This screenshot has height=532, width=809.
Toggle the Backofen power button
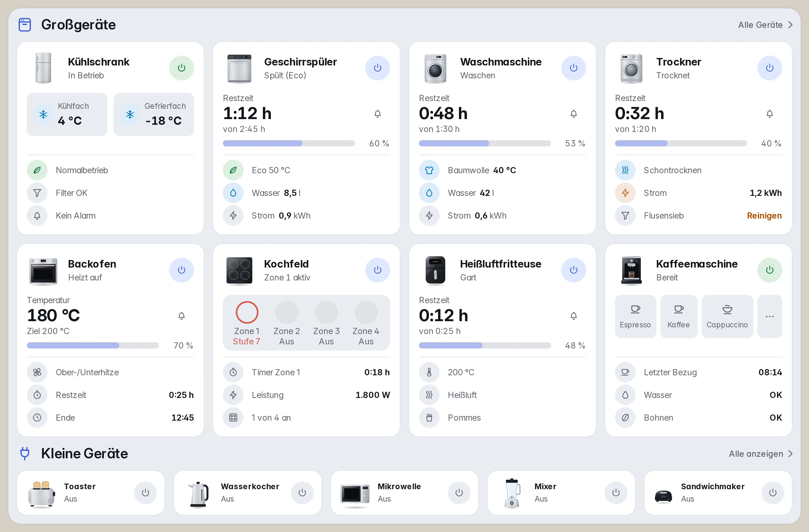point(182,270)
